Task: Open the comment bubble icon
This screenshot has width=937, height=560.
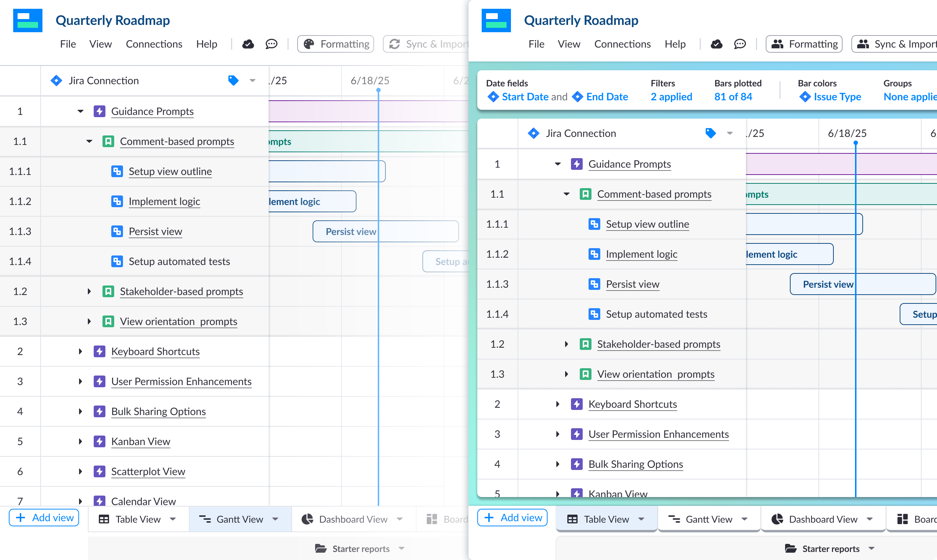Action: pos(271,44)
